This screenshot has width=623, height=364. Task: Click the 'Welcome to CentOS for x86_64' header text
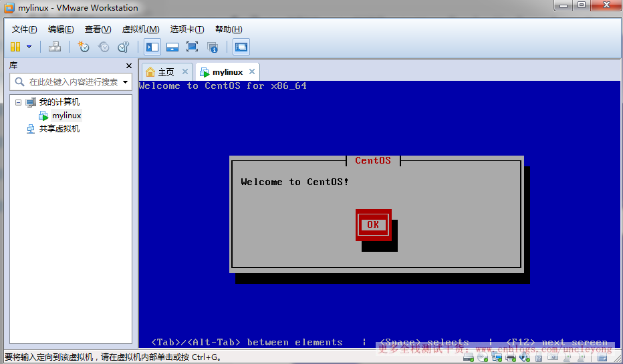[223, 85]
